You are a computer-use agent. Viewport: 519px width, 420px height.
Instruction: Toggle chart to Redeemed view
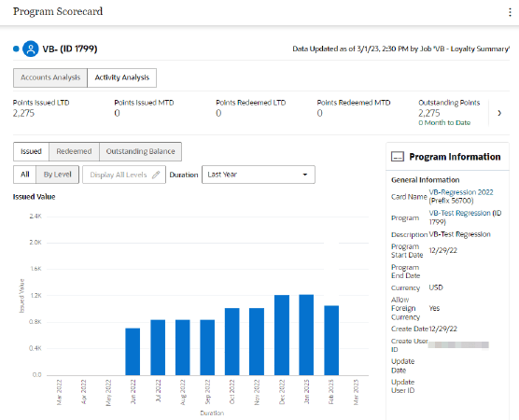(x=74, y=151)
